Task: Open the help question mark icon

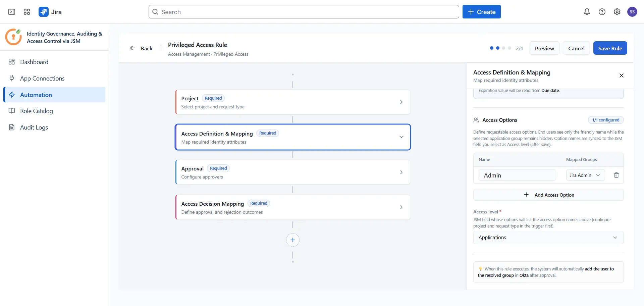Action: [602, 12]
